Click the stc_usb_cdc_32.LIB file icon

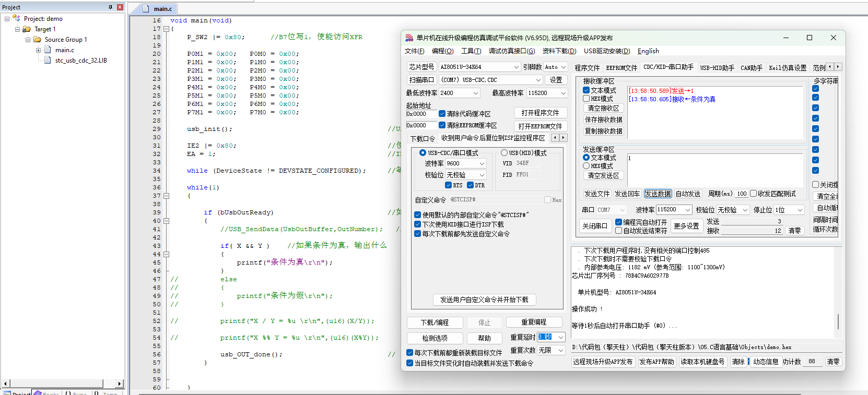tap(48, 61)
